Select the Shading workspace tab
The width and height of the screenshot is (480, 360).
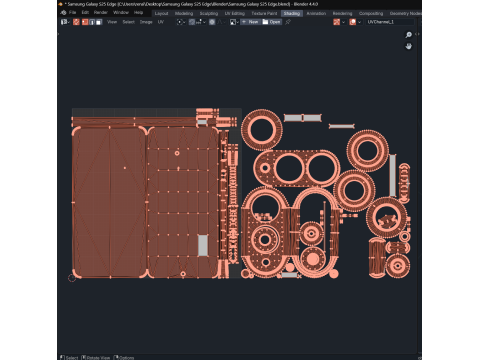pos(292,13)
